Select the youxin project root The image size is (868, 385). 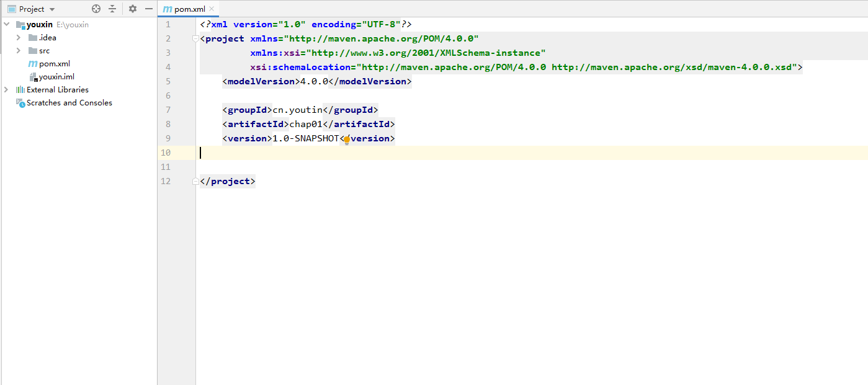pyautogui.click(x=39, y=25)
